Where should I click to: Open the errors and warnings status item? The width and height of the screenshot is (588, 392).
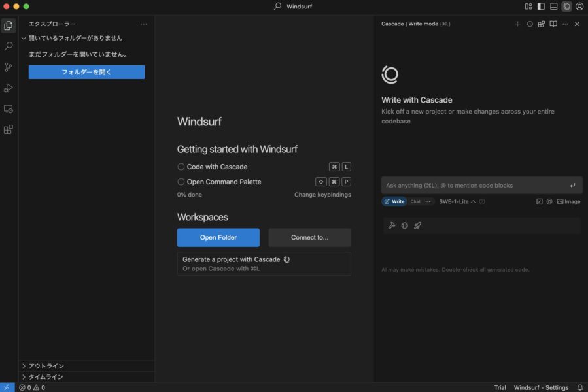point(32,387)
